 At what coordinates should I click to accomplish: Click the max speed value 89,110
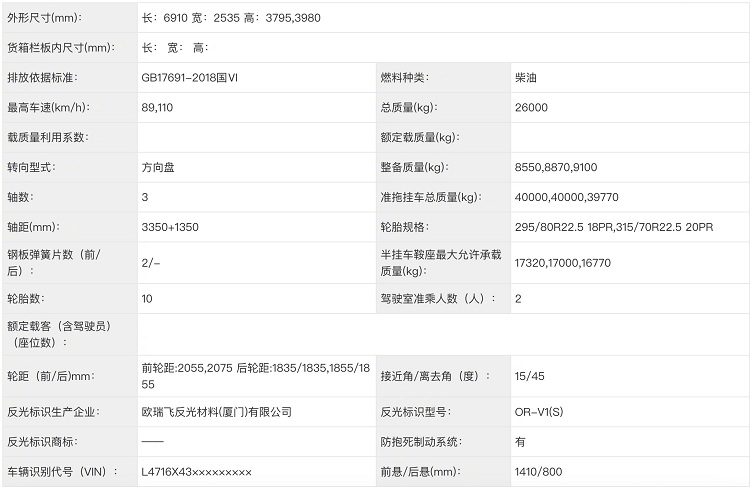(x=158, y=108)
